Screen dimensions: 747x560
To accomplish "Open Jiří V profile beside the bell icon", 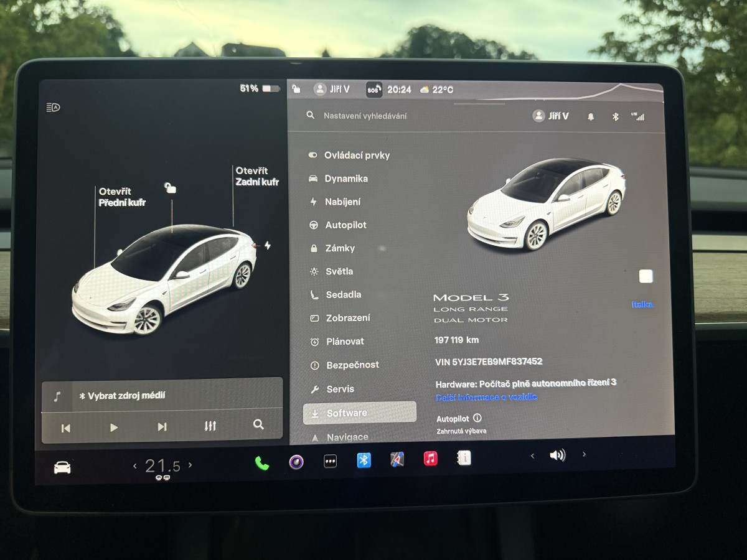I will click(551, 116).
